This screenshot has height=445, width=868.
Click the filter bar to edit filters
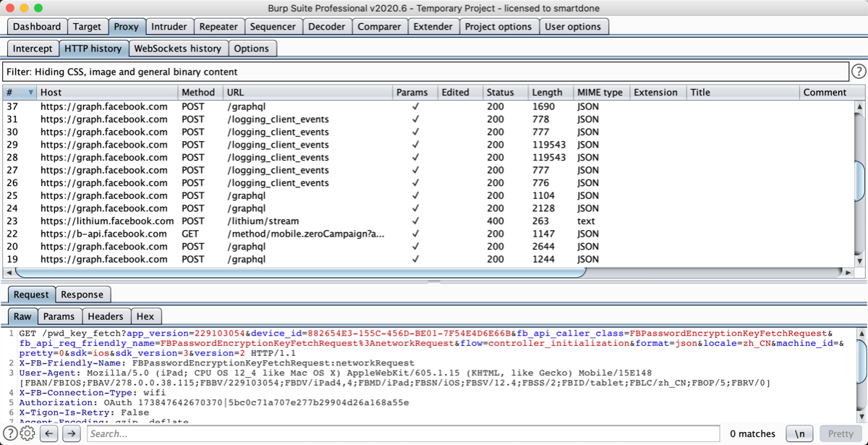[x=425, y=72]
